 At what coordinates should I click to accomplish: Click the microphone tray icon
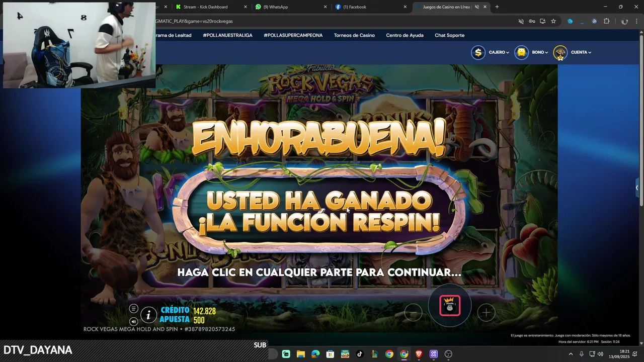(582, 354)
